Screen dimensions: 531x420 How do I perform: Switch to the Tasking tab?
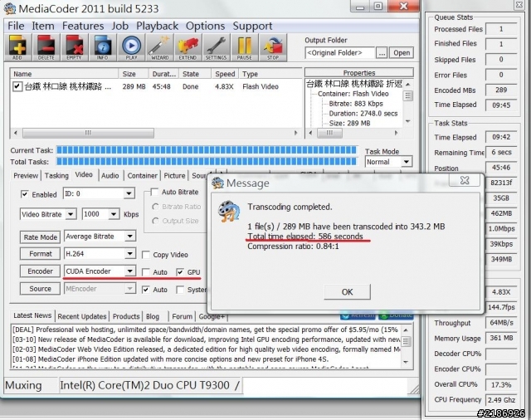tap(56, 176)
